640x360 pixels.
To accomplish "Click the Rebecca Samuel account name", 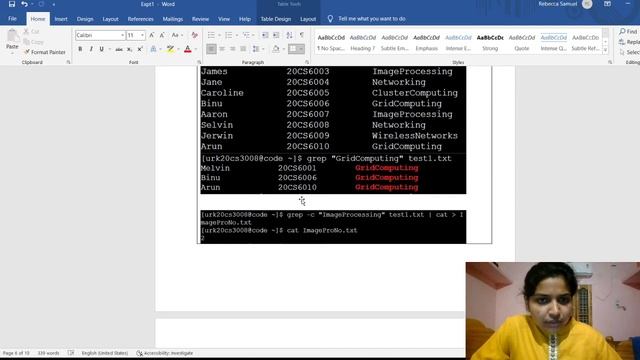I will 558,4.
